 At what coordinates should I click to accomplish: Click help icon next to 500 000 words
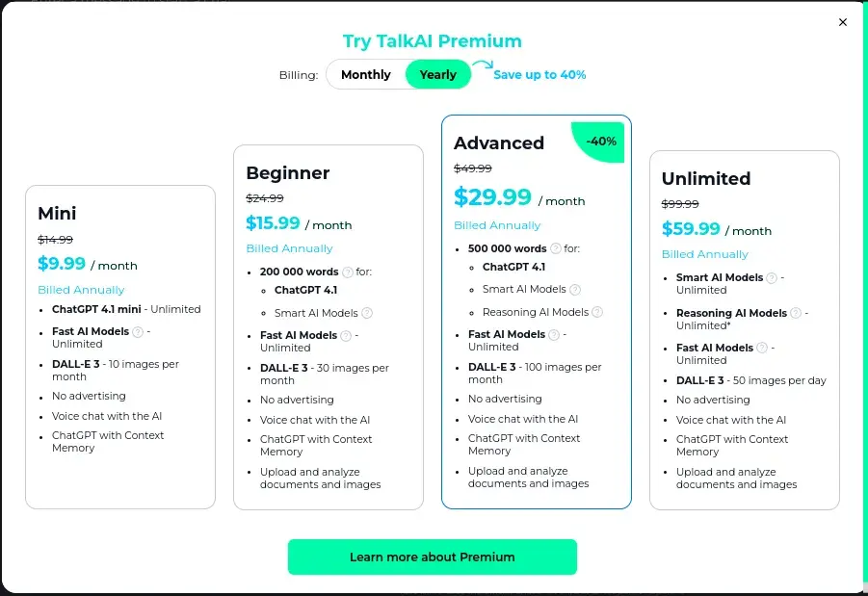coord(556,248)
